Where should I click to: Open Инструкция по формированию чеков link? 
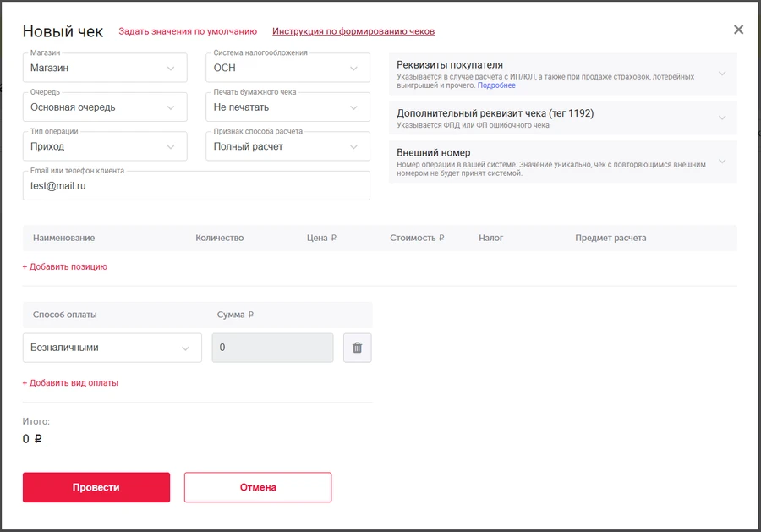[353, 31]
